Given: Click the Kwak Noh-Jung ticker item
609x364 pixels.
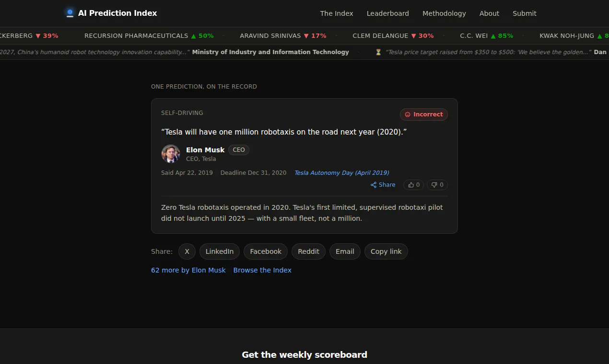Looking at the screenshot, I should (x=574, y=36).
